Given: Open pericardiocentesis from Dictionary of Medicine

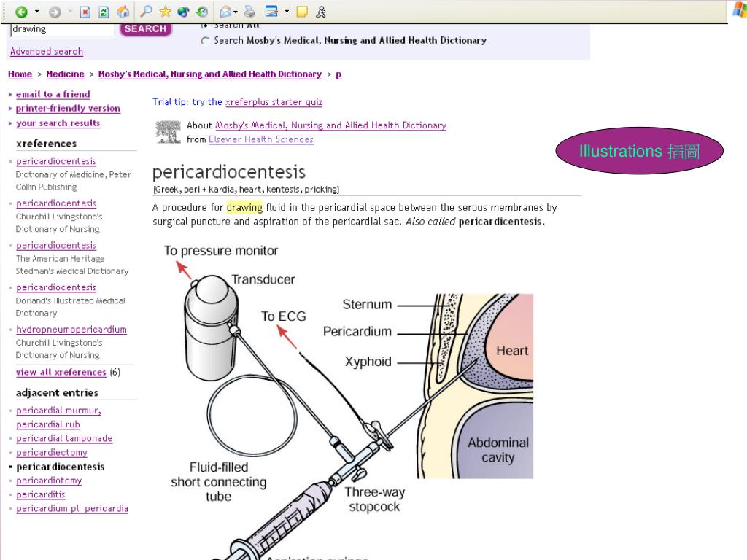Looking at the screenshot, I should [x=56, y=161].
